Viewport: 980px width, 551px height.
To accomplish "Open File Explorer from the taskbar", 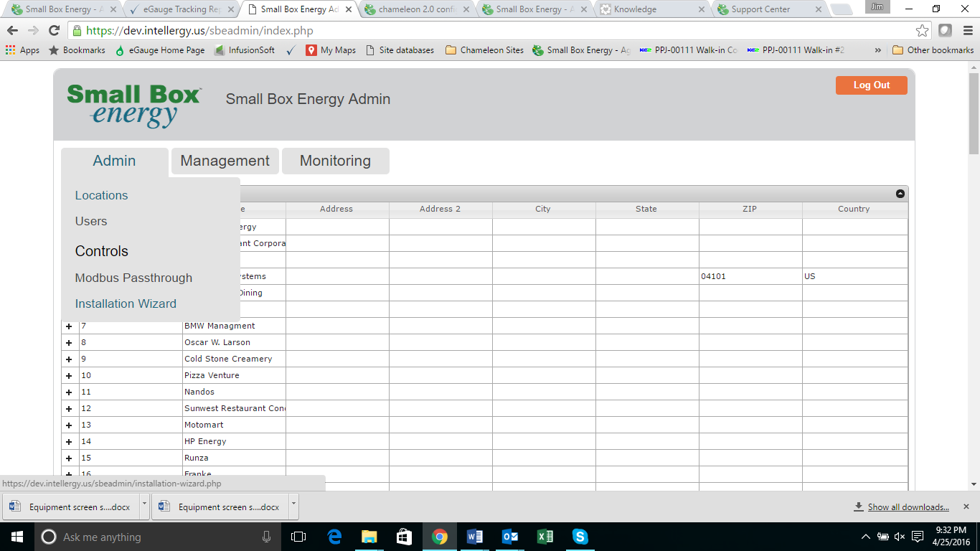I will (x=369, y=537).
